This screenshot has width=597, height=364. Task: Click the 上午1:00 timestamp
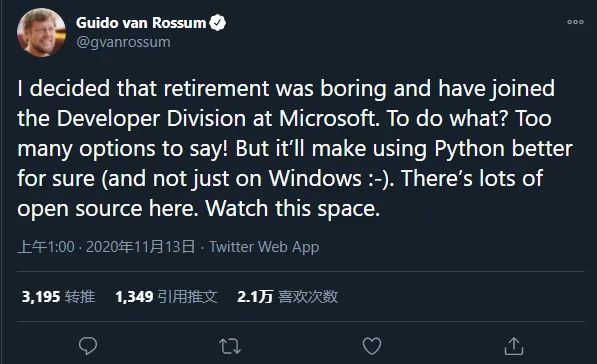pyautogui.click(x=46, y=247)
